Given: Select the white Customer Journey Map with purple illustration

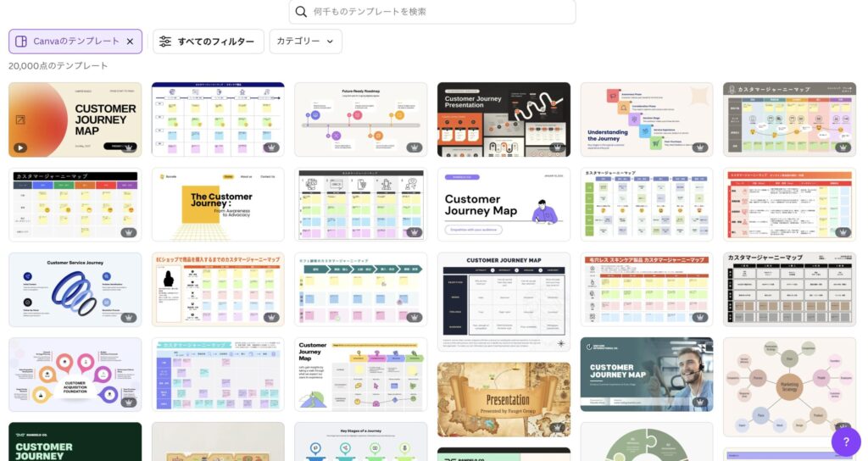Looking at the screenshot, I should [x=504, y=204].
